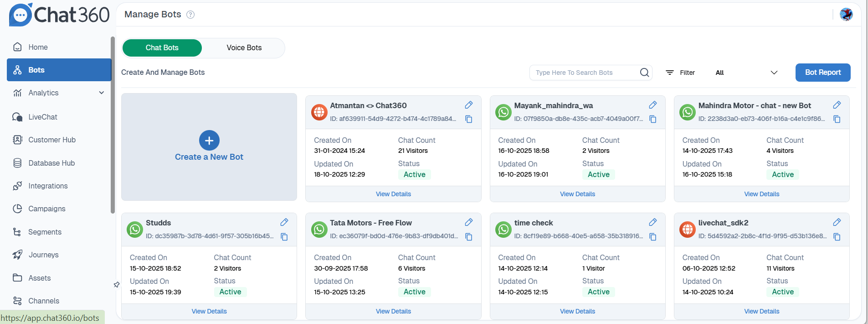Copy the time check bot ID

[x=652, y=237]
